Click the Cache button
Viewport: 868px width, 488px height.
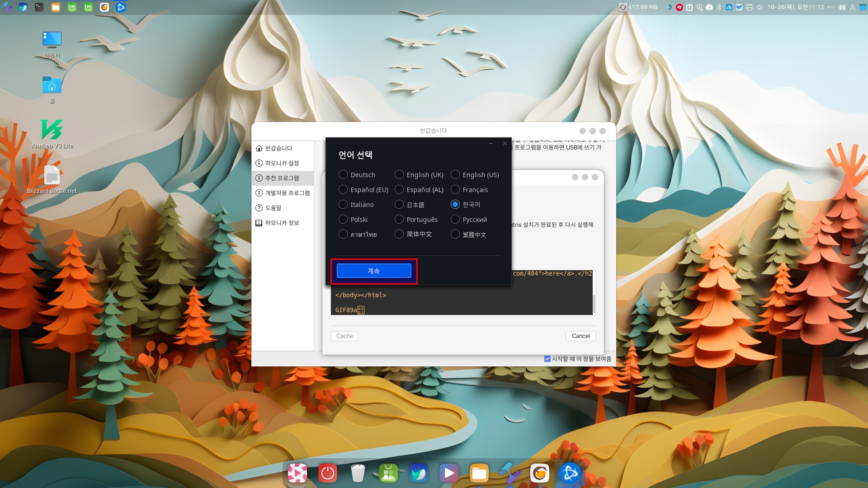coord(344,336)
